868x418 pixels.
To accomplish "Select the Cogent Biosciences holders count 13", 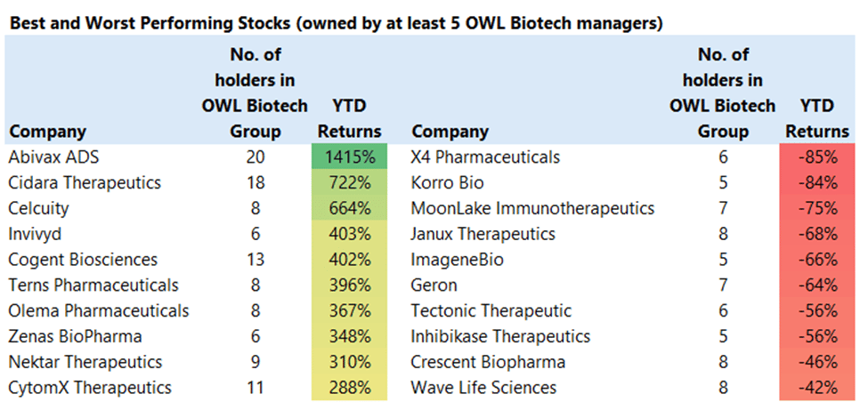I will click(x=254, y=260).
